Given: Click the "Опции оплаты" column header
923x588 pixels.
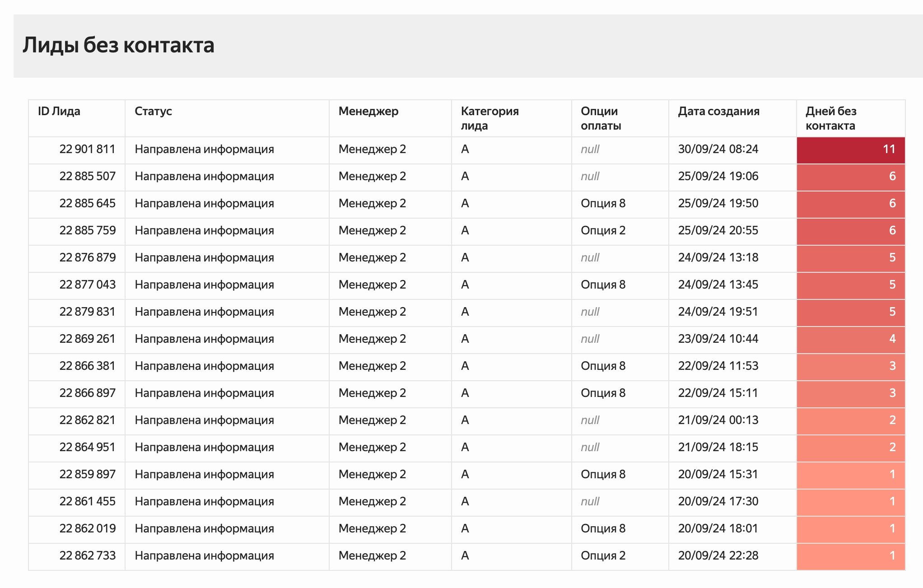Looking at the screenshot, I should coord(601,118).
